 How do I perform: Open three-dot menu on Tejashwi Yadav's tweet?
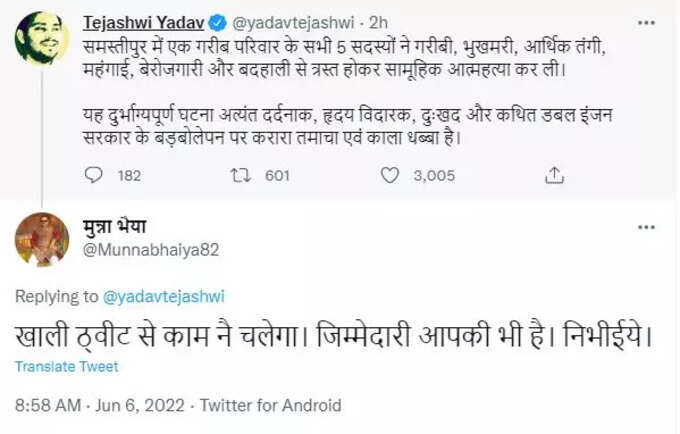point(646,23)
